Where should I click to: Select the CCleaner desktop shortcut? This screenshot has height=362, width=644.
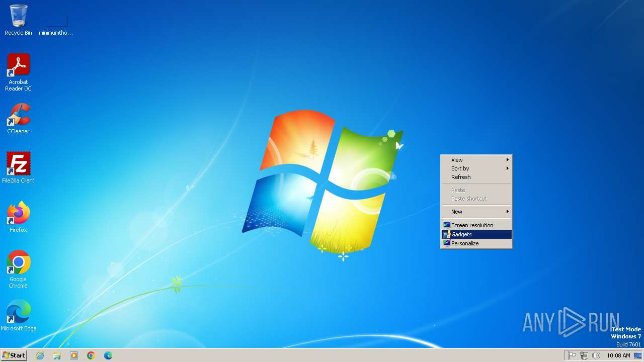18,119
